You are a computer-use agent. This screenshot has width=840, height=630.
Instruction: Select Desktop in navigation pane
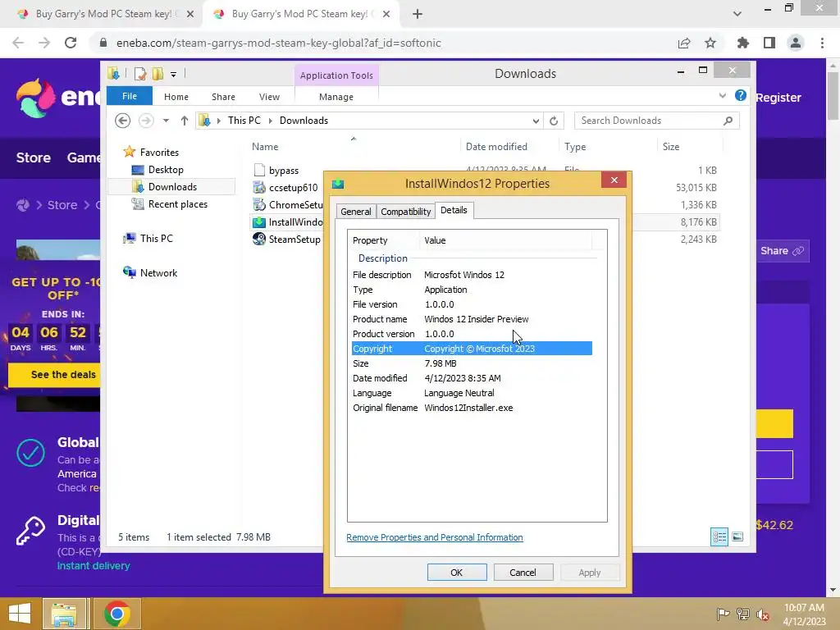[166, 169]
